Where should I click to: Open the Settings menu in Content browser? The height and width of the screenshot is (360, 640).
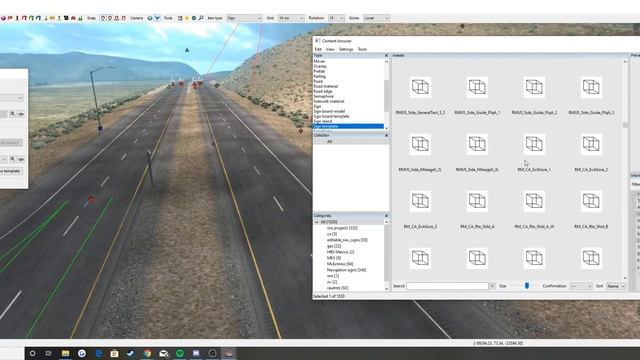coord(346,49)
